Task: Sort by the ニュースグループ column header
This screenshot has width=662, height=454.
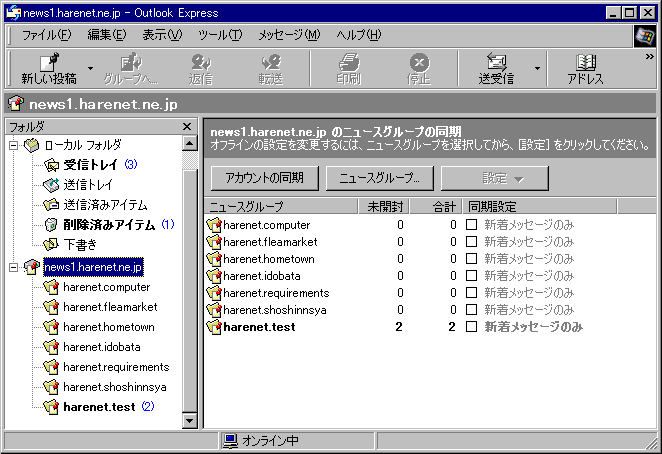Action: 281,207
